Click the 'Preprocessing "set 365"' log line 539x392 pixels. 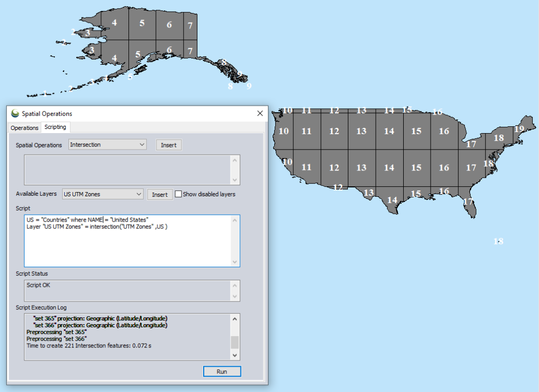tap(56, 332)
